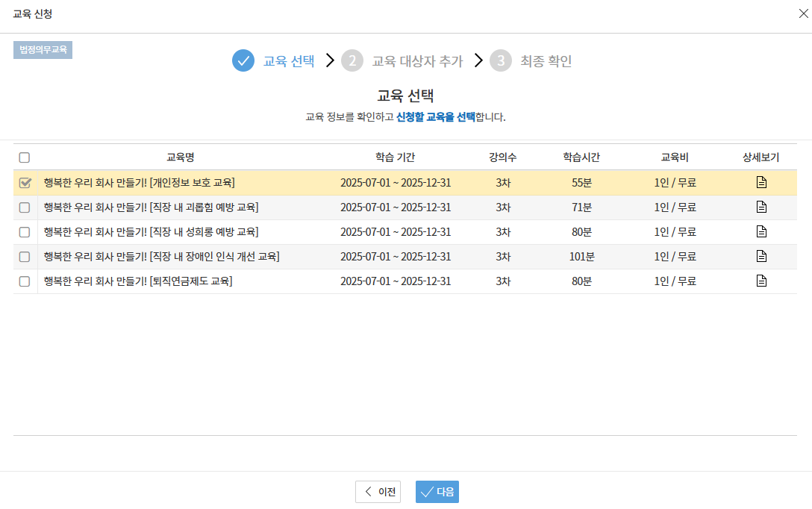
Task: Click the 법정의무교육 tag
Action: pyautogui.click(x=43, y=50)
